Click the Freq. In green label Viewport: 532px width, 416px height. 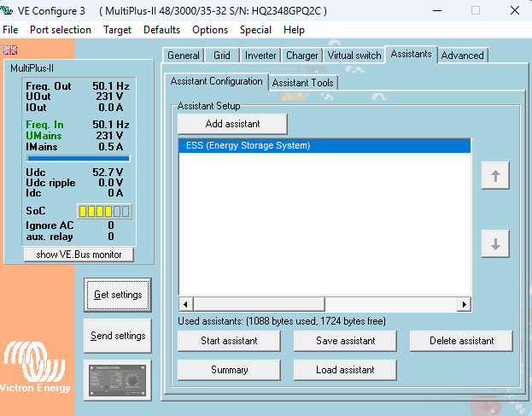[44, 125]
